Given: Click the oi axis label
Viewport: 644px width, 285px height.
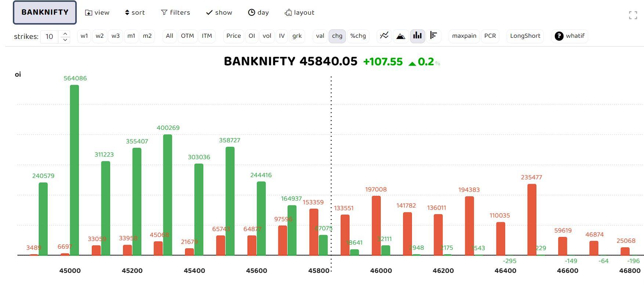Looking at the screenshot, I should point(18,74).
